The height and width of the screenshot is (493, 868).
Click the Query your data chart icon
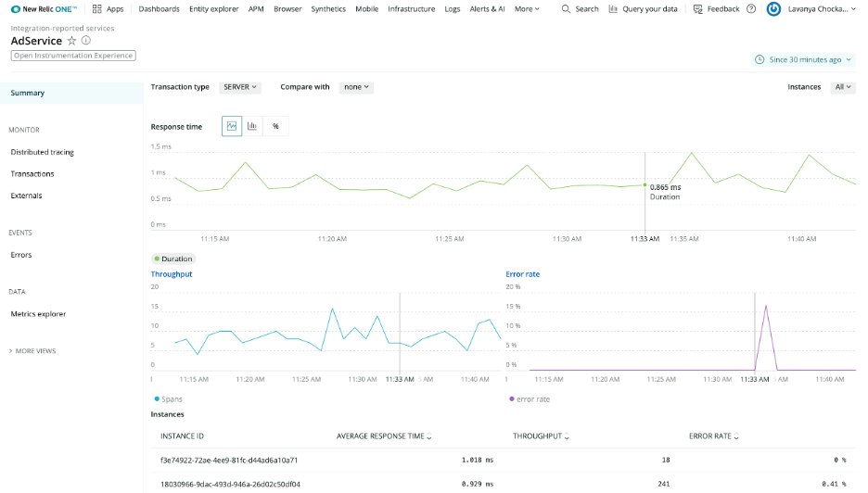click(x=613, y=9)
